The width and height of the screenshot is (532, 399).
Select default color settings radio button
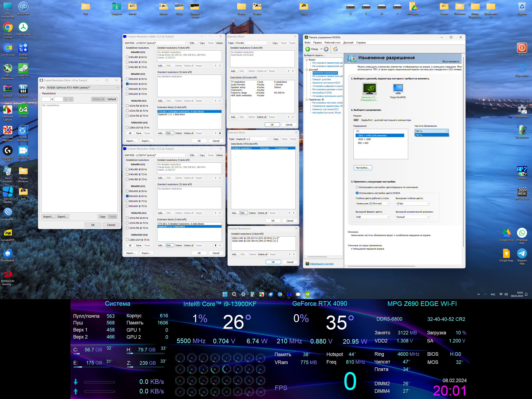pyautogui.click(x=357, y=187)
